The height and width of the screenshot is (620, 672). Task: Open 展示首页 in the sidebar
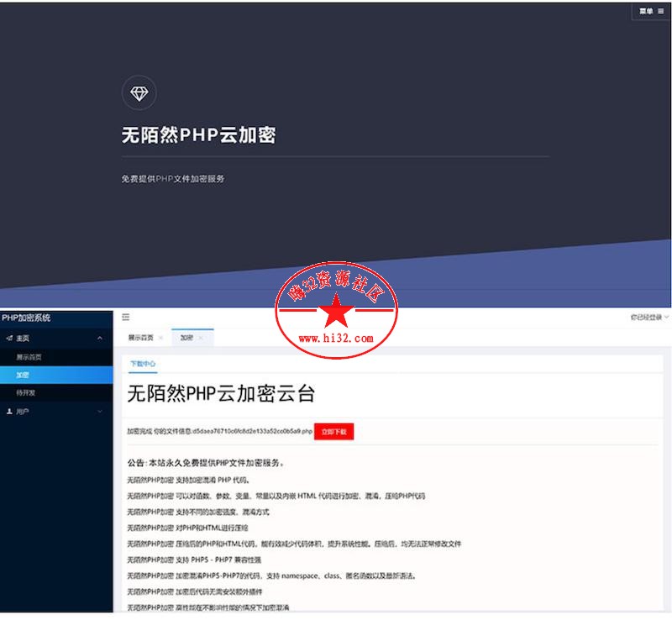click(x=29, y=357)
